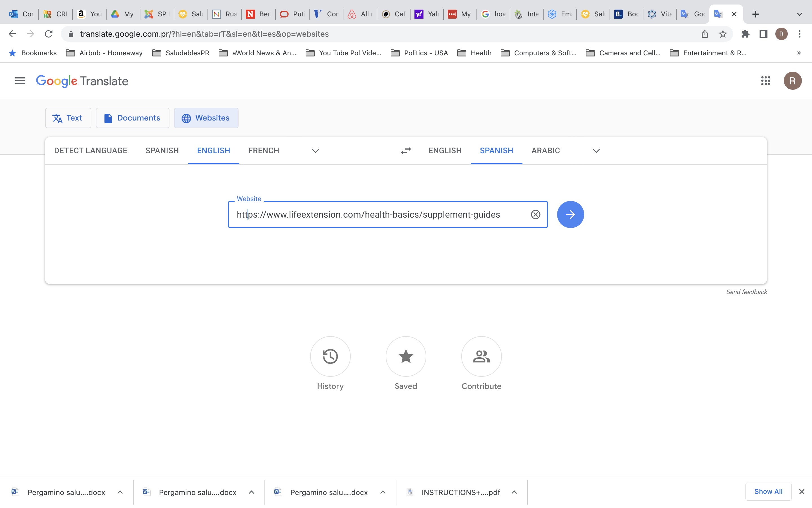Expand more source languages
This screenshot has height=508, width=812.
[x=315, y=150]
